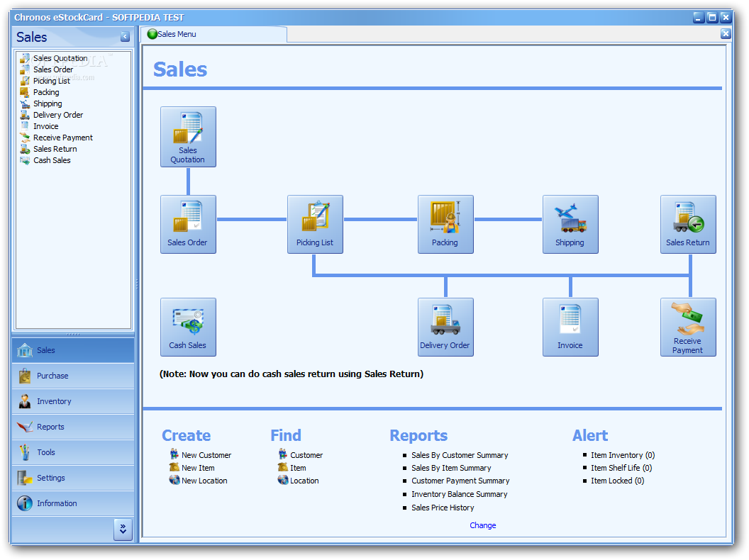Image resolution: width=749 pixels, height=560 pixels.
Task: Open the Picking List flowchart icon
Action: pos(315,225)
